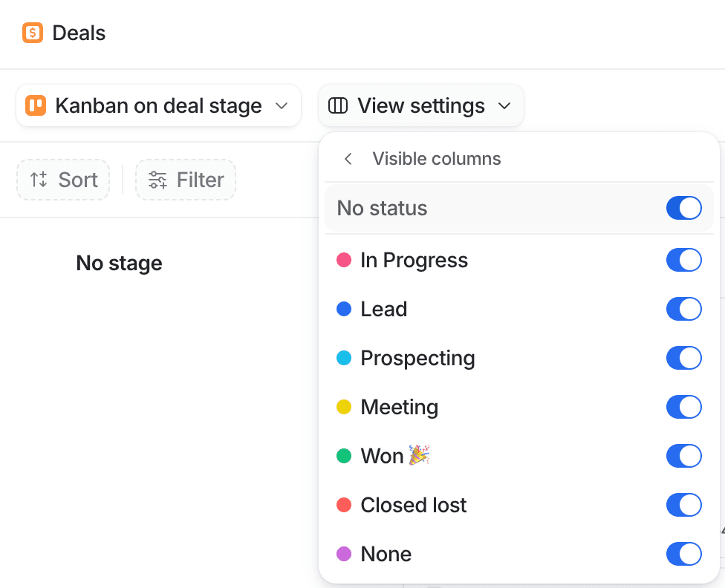The width and height of the screenshot is (725, 588).
Task: Click the pink In Progress color dot
Action: coord(344,261)
